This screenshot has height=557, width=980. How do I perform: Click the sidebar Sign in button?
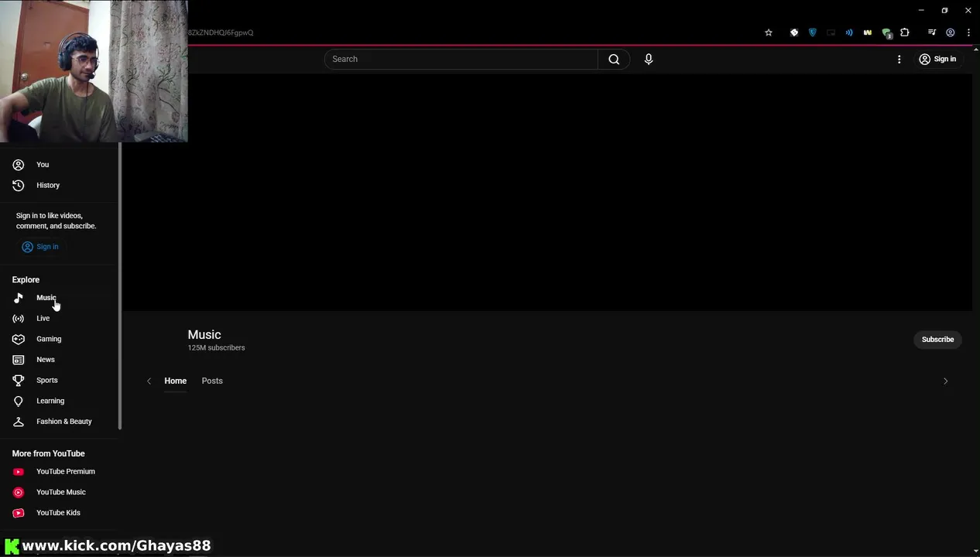[40, 247]
